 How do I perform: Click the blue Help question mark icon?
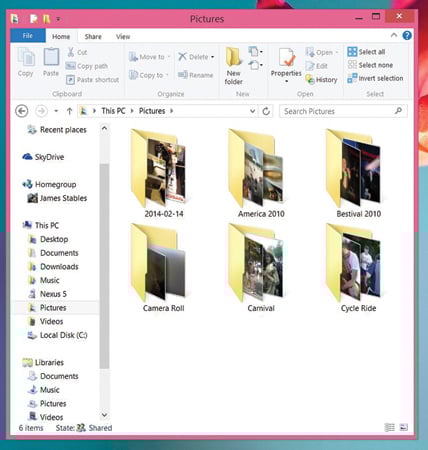407,35
